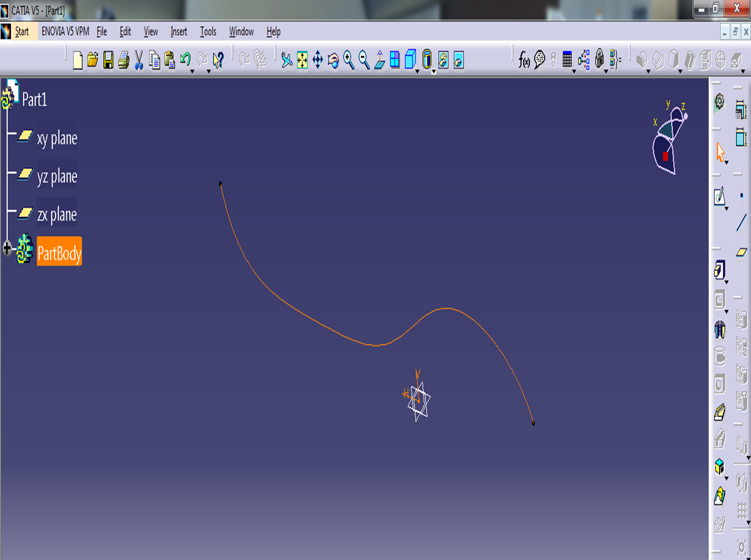Open the Insert menu
Screen dimensions: 751x560
pos(178,32)
